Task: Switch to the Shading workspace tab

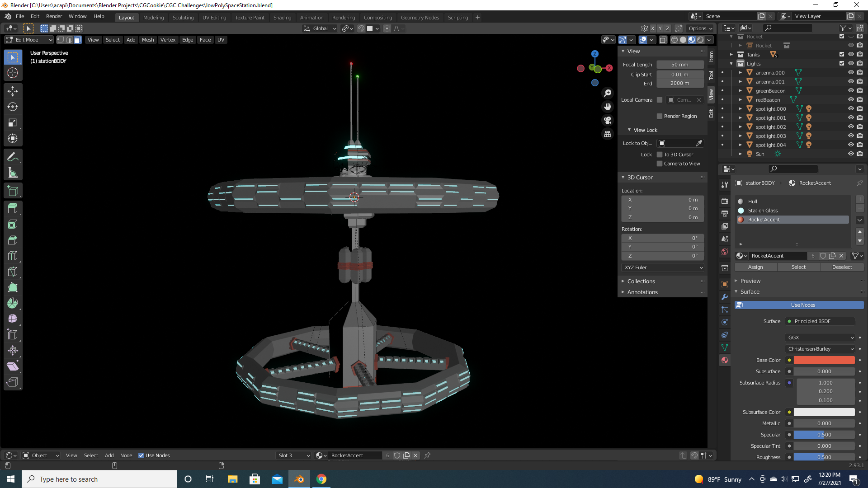Action: pos(282,18)
